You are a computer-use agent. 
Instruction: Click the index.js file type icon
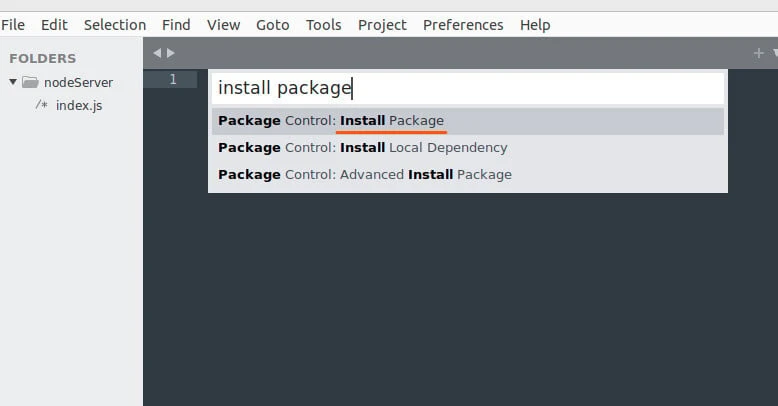coord(41,105)
